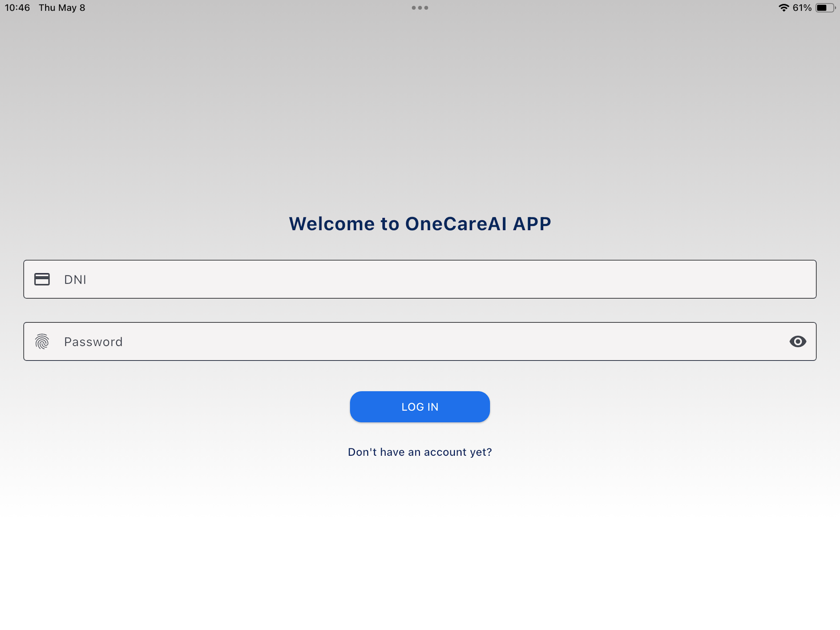Focus the DNI input field

point(420,279)
